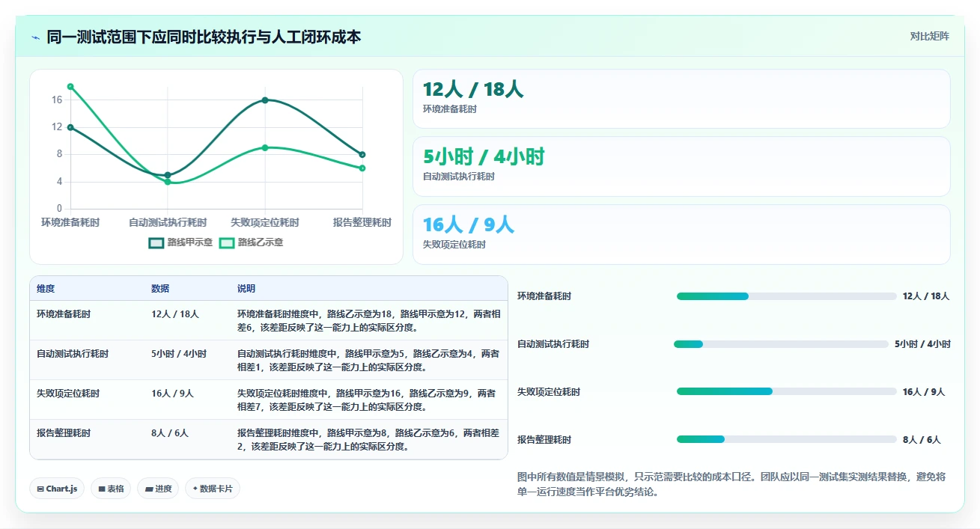
Task: Click the lightning icon beside the title
Action: point(35,37)
